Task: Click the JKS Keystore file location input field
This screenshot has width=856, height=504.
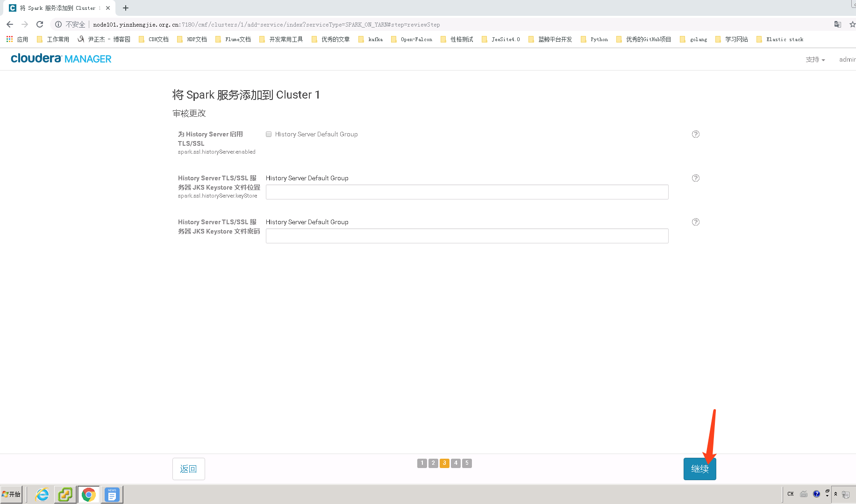Action: coord(467,192)
